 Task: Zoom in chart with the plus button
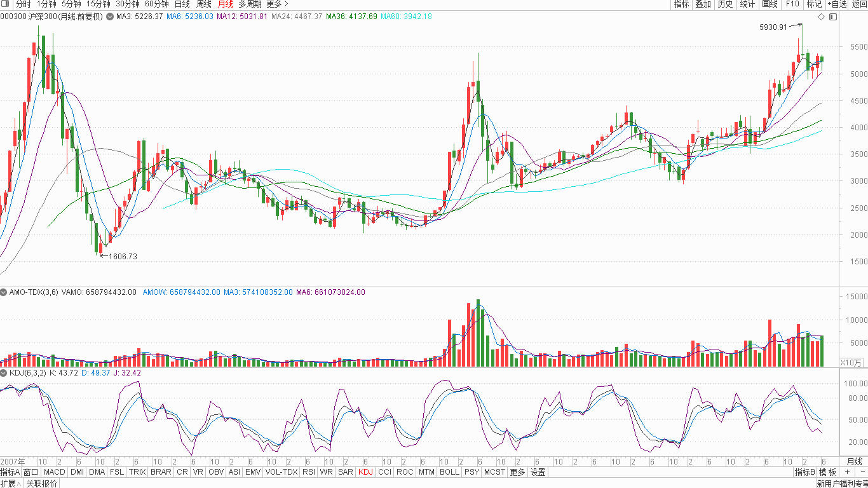click(x=847, y=472)
